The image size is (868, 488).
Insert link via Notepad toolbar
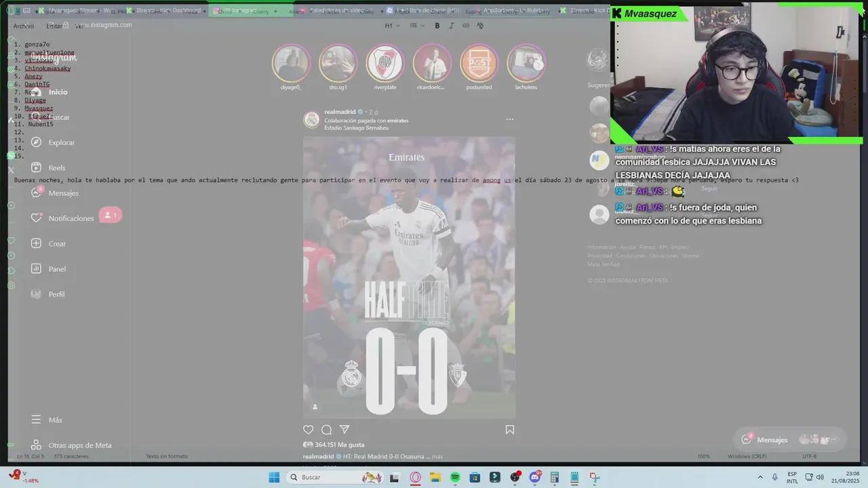466,26
